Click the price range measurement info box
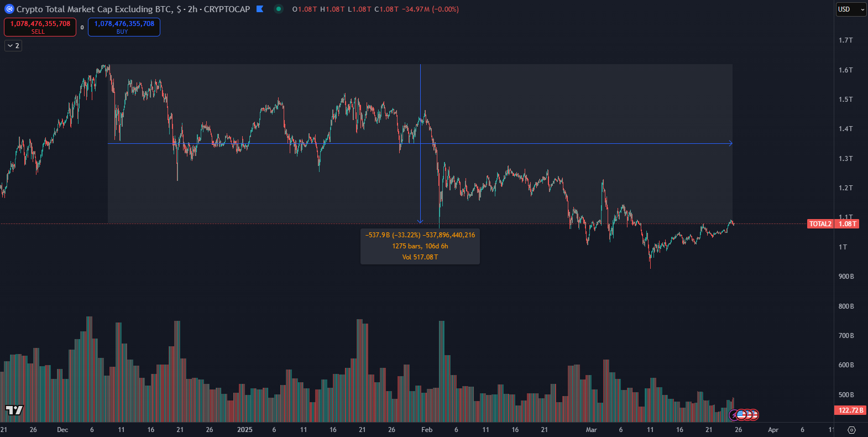 pos(420,246)
